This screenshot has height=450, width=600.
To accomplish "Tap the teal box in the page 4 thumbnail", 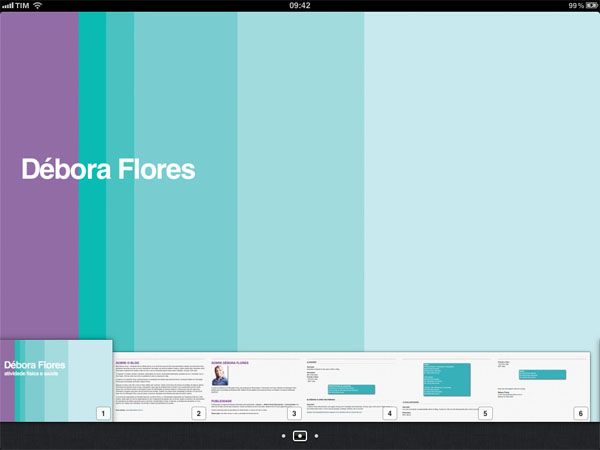I will (350, 389).
